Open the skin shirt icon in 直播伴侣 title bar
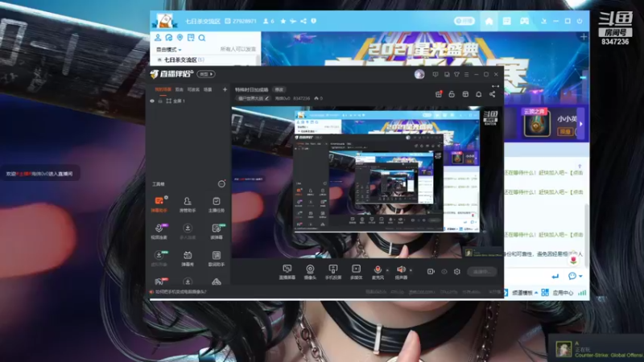 (456, 74)
